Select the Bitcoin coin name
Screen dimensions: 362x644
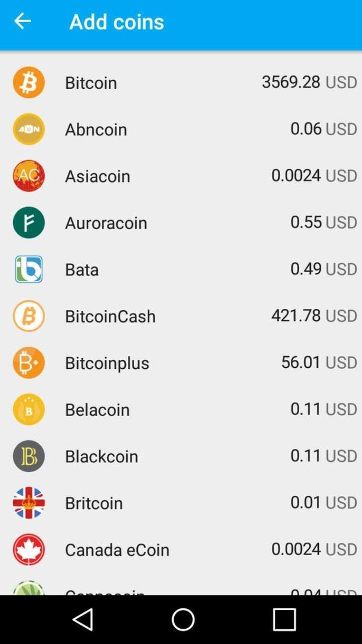tap(91, 83)
